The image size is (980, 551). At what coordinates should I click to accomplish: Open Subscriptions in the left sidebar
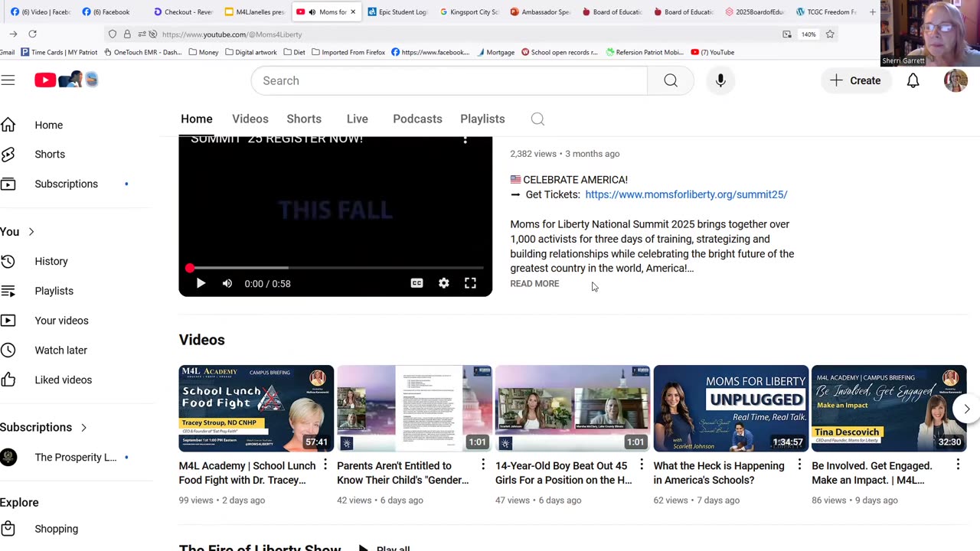(64, 184)
